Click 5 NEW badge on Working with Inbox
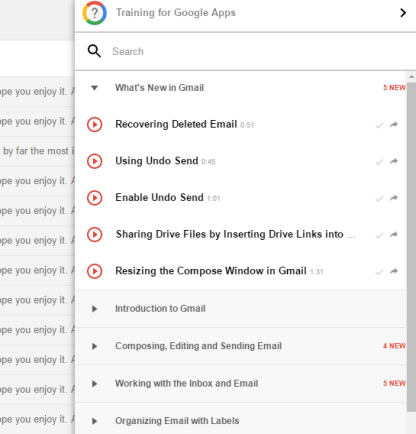The height and width of the screenshot is (434, 416). point(394,383)
